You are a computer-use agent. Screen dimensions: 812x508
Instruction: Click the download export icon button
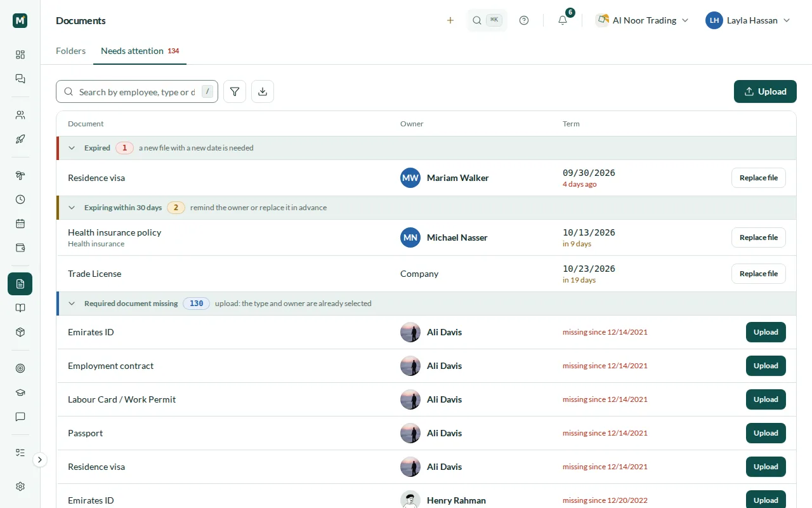click(x=263, y=91)
